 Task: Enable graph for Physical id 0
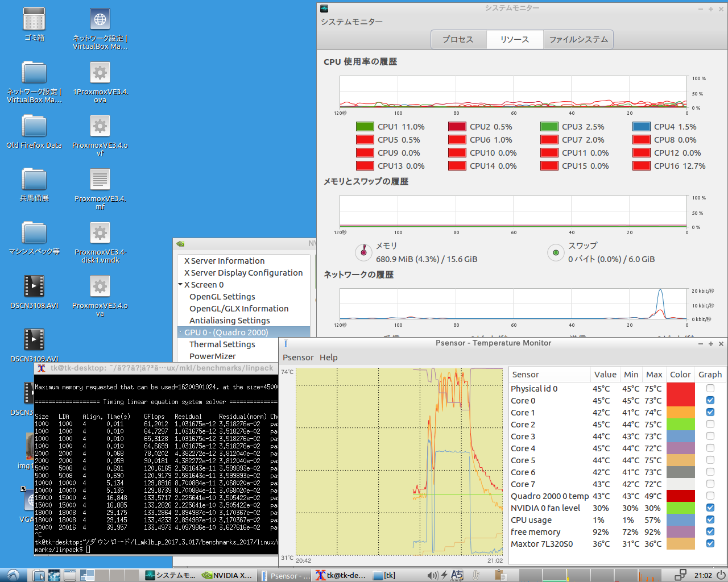[710, 389]
